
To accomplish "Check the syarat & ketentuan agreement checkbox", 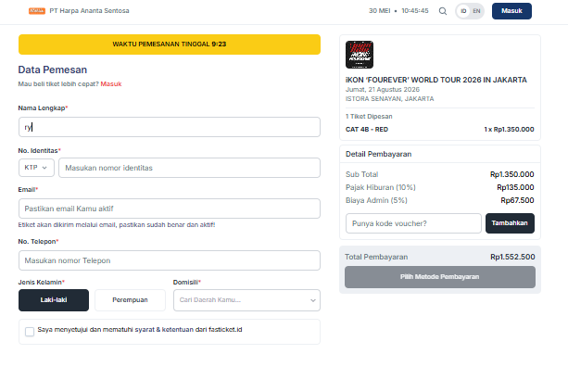I will click(30, 332).
